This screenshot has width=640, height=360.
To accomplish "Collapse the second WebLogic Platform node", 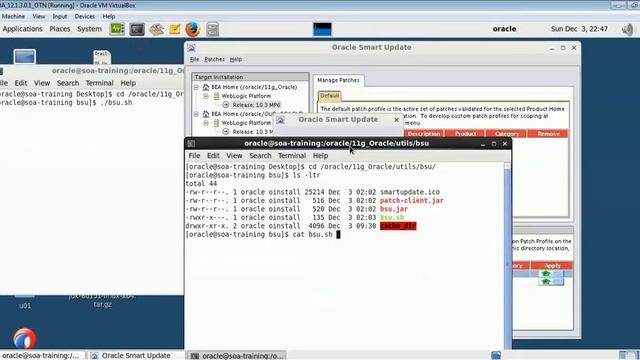I will (206, 123).
